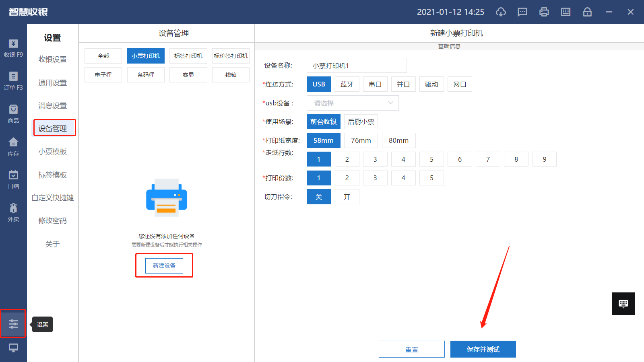Turn cutter command to 开
The width and height of the screenshot is (644, 362).
[x=347, y=197]
